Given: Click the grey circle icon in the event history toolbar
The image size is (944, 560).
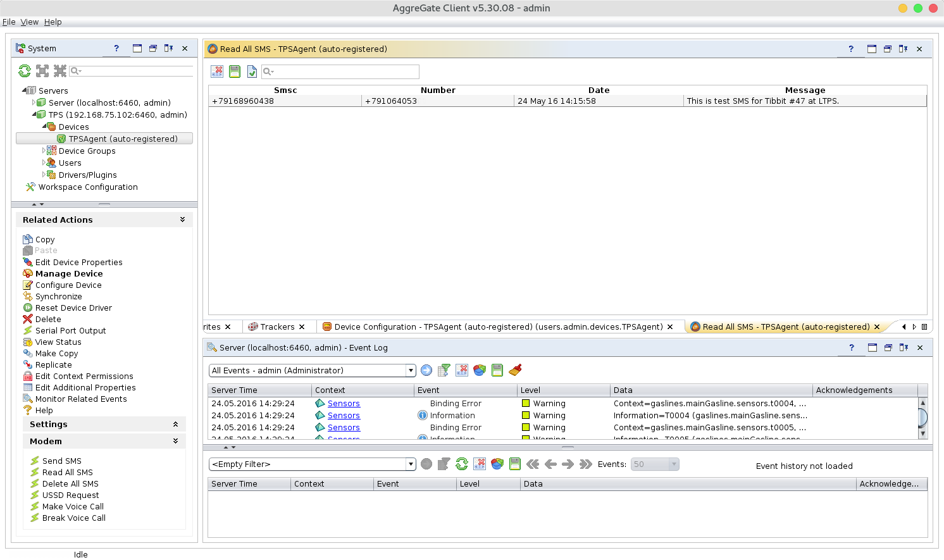Looking at the screenshot, I should [x=426, y=464].
